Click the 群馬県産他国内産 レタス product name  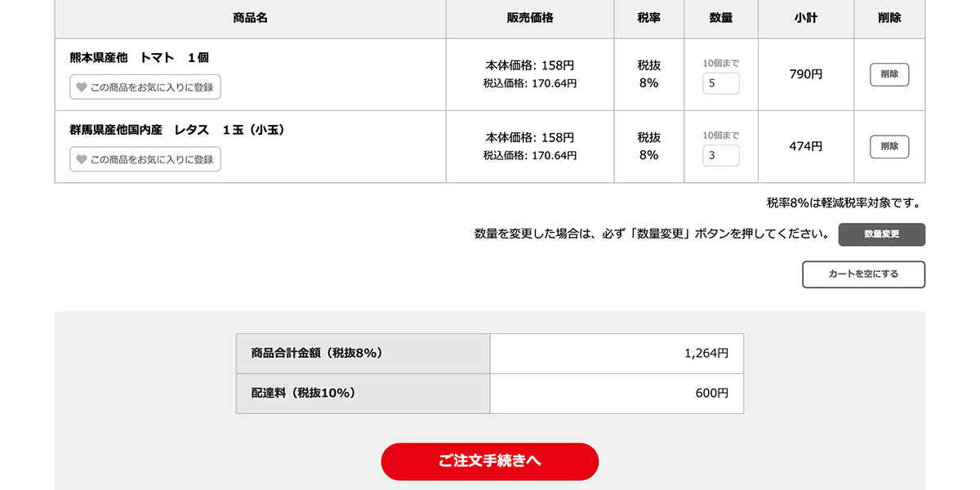pos(177,130)
